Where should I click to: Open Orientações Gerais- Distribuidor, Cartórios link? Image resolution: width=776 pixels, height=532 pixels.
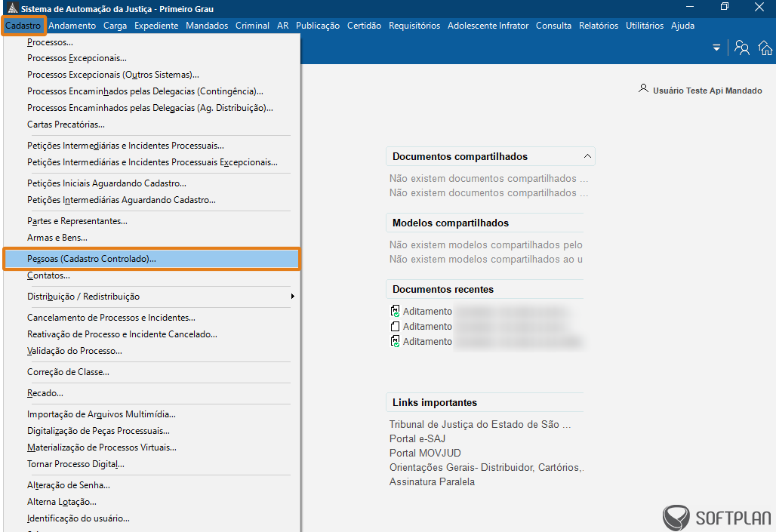coord(486,467)
